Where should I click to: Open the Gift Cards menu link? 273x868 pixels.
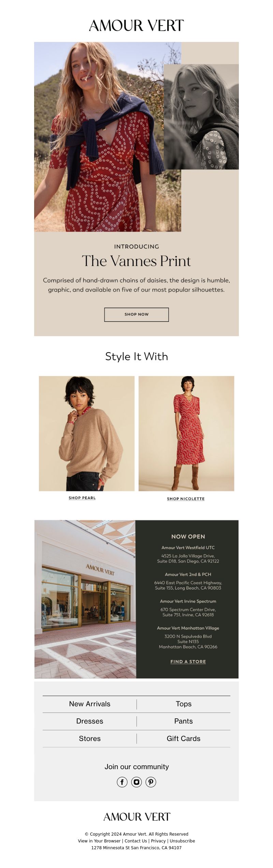click(x=184, y=738)
